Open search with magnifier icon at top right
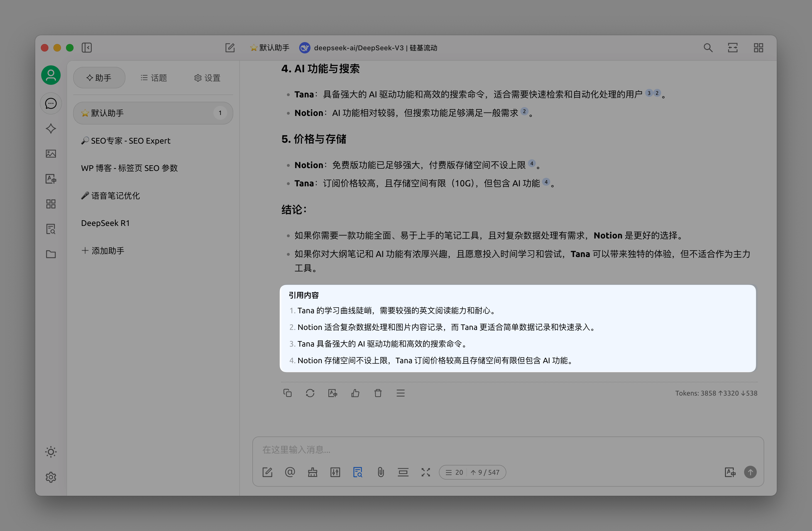The width and height of the screenshot is (812, 531). point(708,48)
